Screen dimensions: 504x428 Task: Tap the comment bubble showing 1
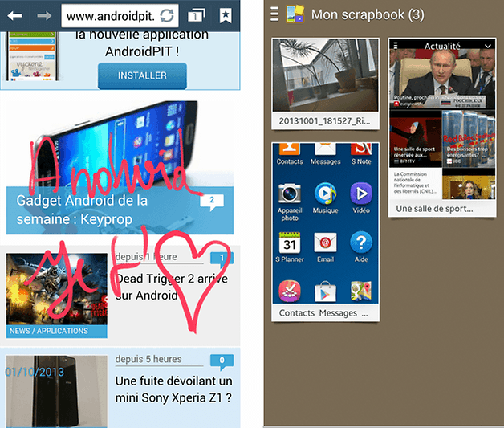point(222,259)
